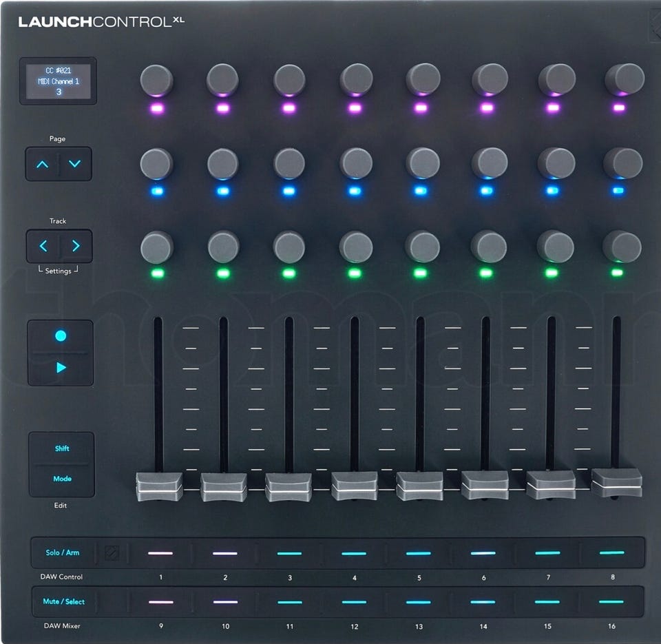Click the fourth green-lit knob in bottom row

[356, 247]
